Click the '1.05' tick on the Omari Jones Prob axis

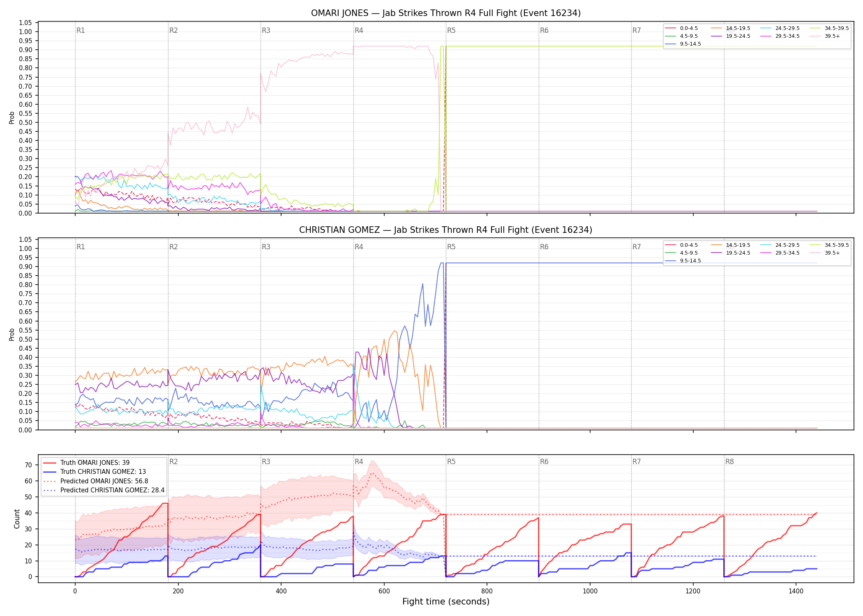[25, 23]
